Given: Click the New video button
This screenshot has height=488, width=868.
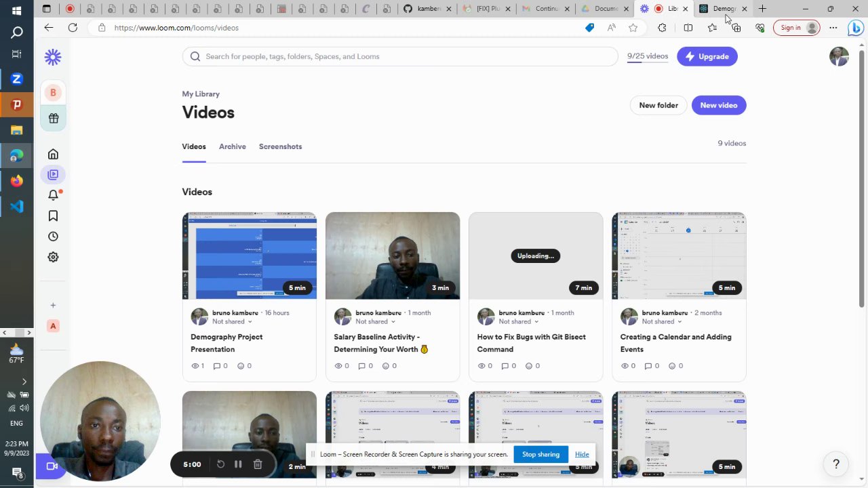Looking at the screenshot, I should [x=719, y=105].
